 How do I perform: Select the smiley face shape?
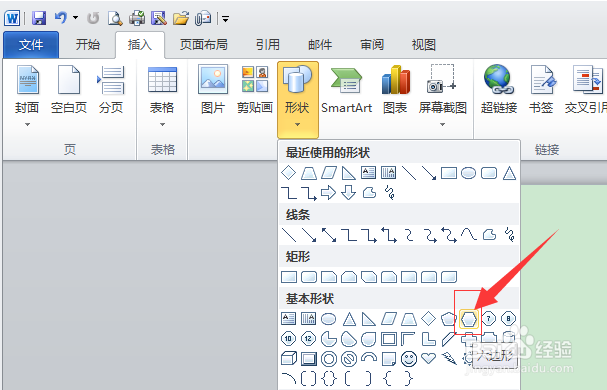(409, 359)
